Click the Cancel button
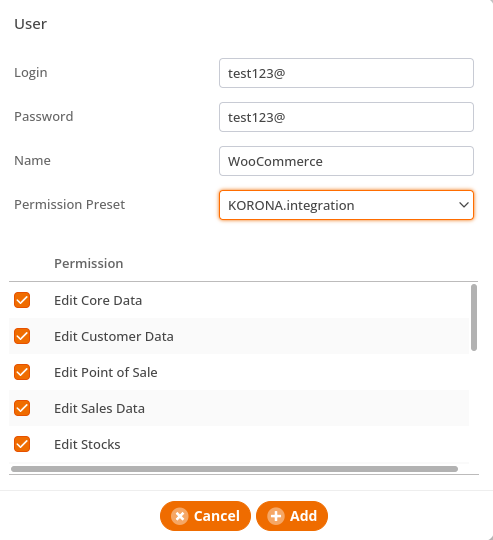 click(x=205, y=516)
